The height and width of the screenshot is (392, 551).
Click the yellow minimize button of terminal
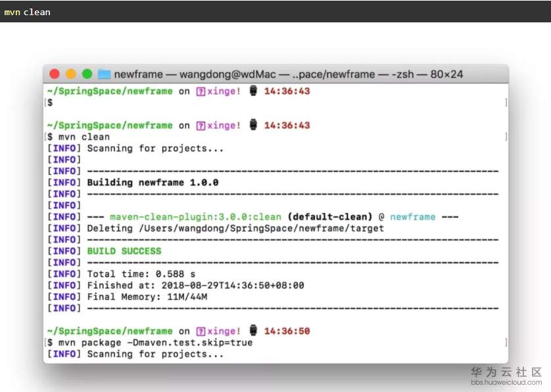tap(70, 74)
